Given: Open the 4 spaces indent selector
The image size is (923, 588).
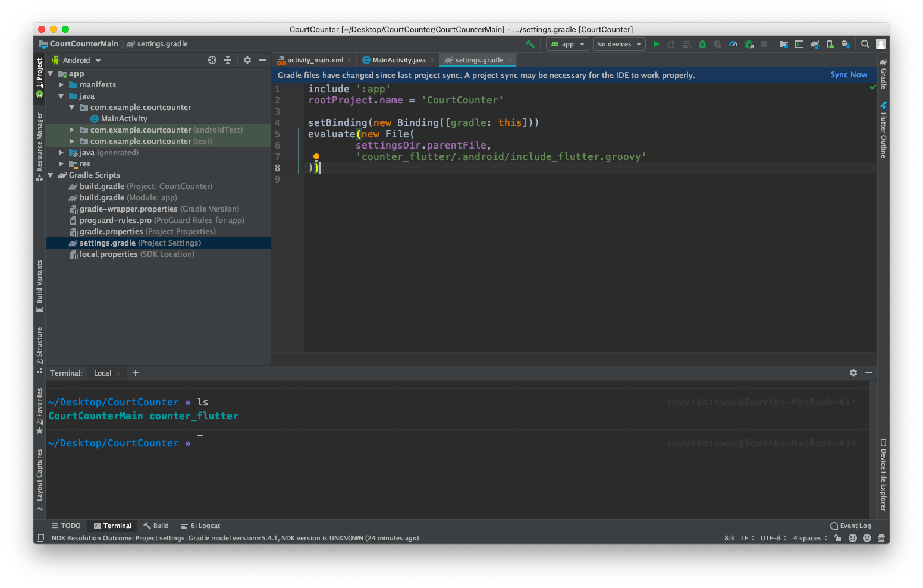Looking at the screenshot, I should (x=810, y=538).
